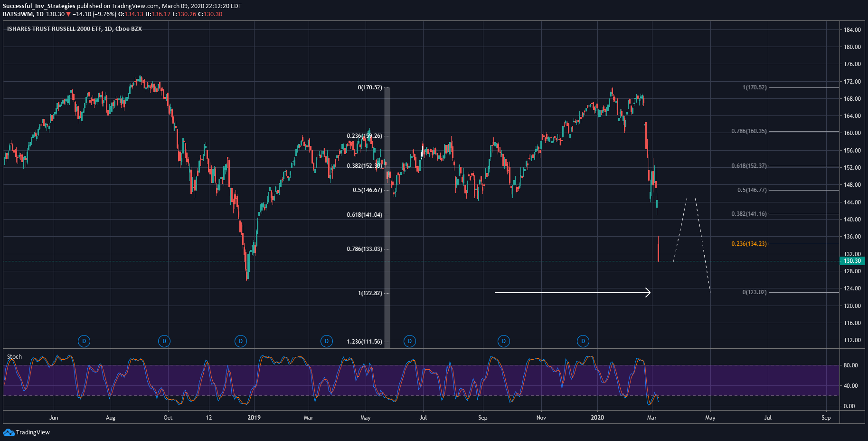The image size is (868, 441).
Task: Select the highlighted 0.236(134.23) Fibonacci label
Action: (x=749, y=244)
